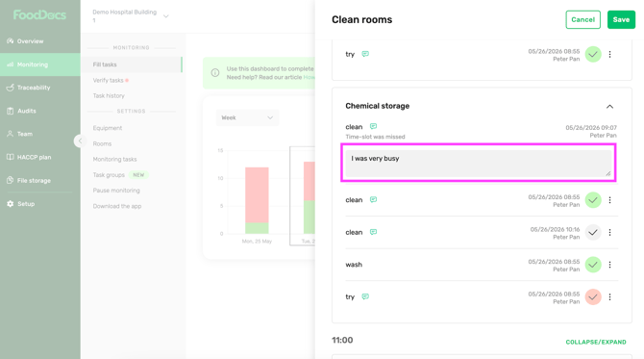Toggle green checkmark of top try task
The image size is (644, 359).
click(x=593, y=54)
